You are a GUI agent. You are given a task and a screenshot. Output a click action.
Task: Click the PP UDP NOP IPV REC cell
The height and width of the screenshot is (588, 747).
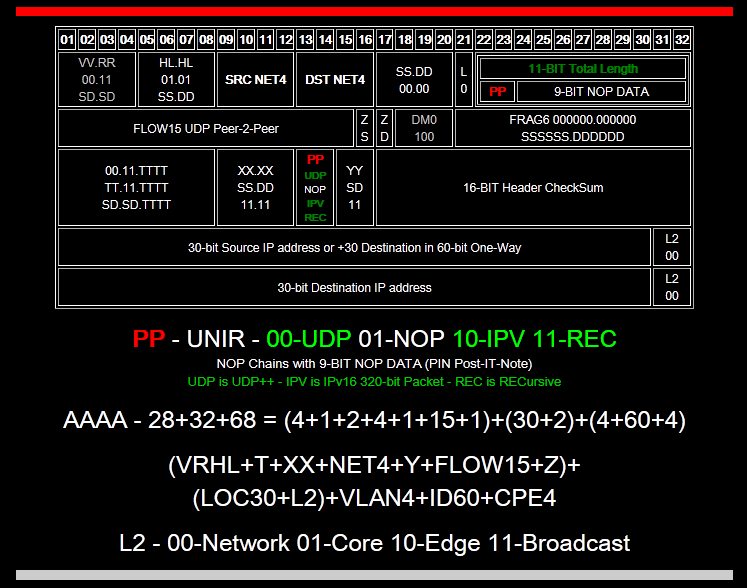315,188
